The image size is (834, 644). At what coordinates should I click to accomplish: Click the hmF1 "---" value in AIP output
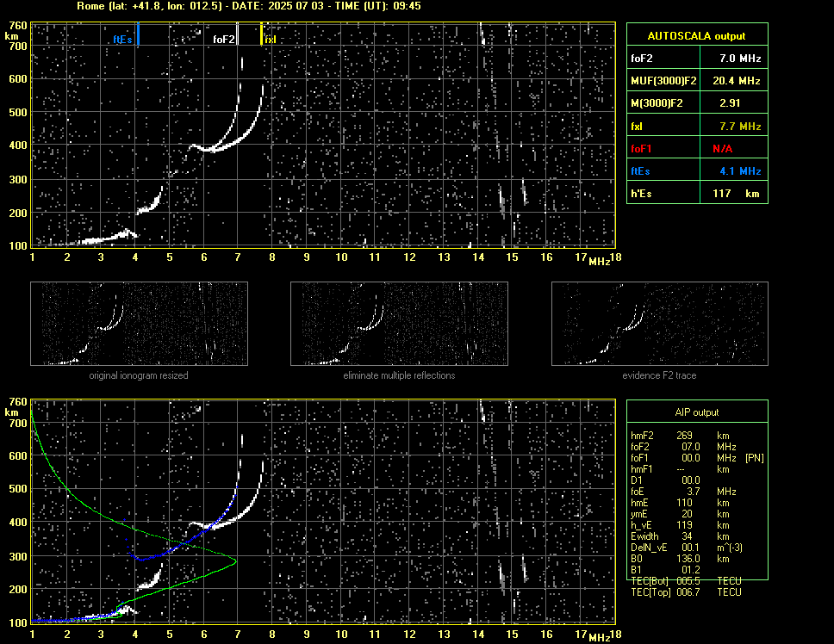(x=681, y=468)
